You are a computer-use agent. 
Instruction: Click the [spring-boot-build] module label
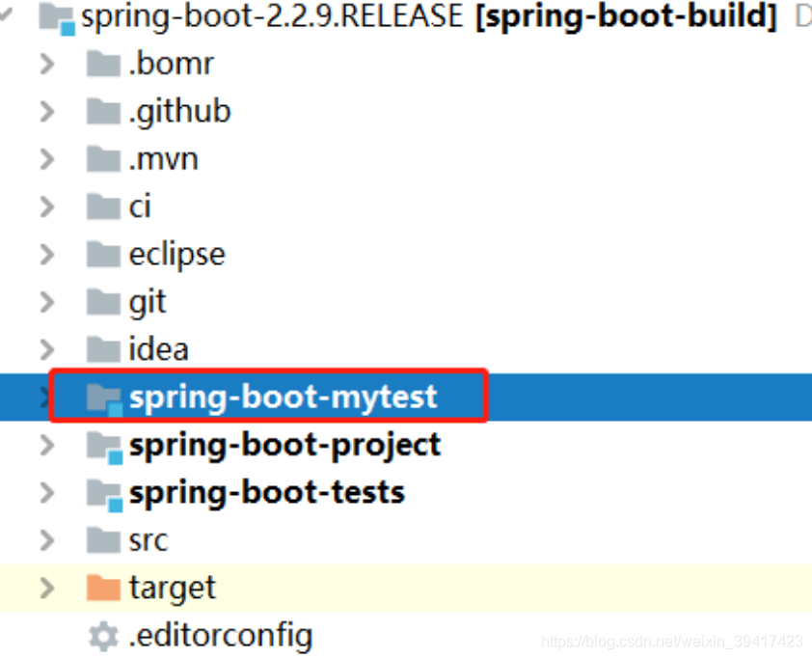626,16
